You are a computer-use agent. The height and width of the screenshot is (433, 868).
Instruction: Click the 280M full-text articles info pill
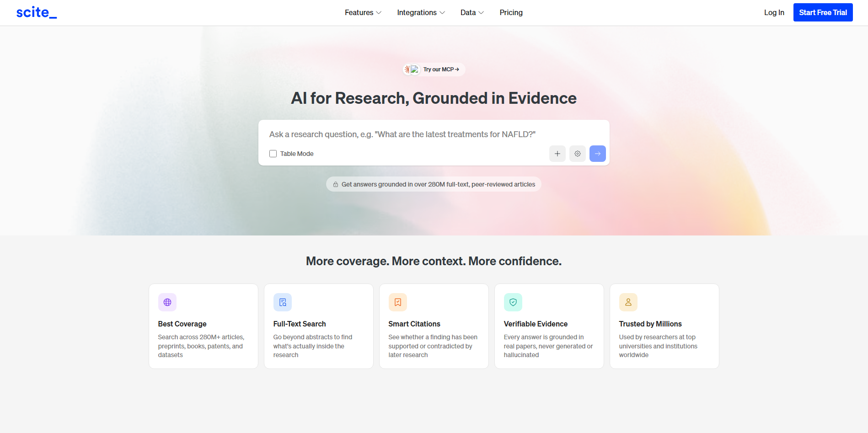tap(434, 184)
